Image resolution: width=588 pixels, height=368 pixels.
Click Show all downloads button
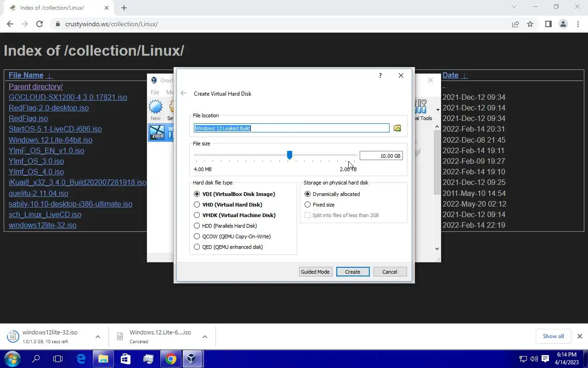coord(553,336)
